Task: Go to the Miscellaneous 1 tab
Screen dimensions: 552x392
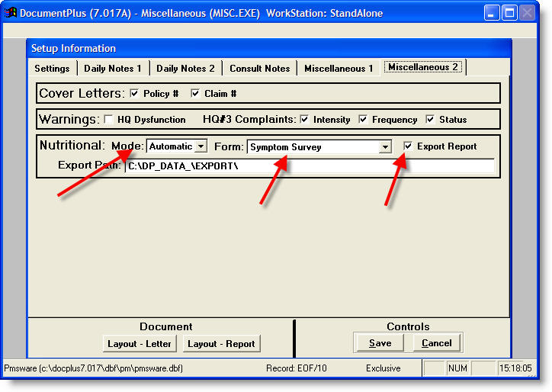Action: (x=339, y=69)
